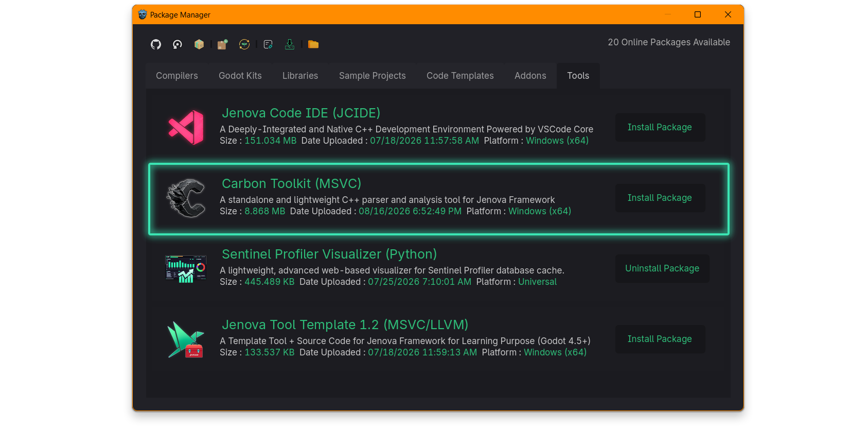
Task: Click the teal-taped cardboard box icon
Action: [x=199, y=44]
